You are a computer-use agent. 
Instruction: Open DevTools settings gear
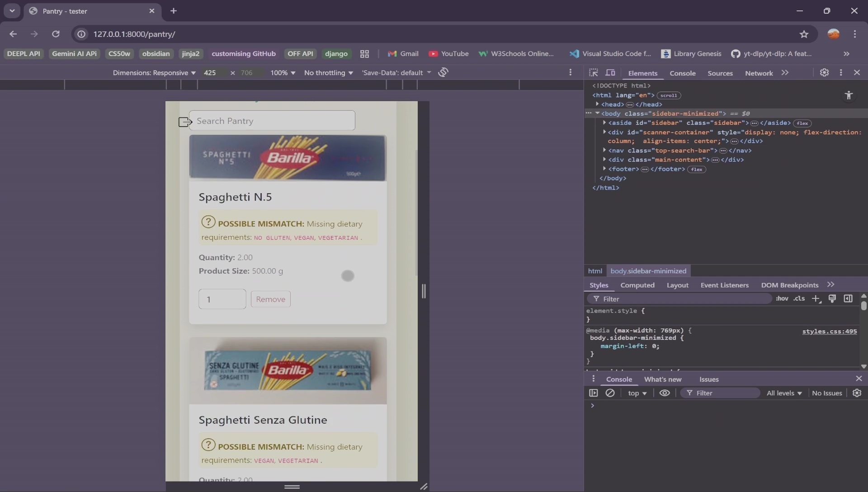point(825,72)
